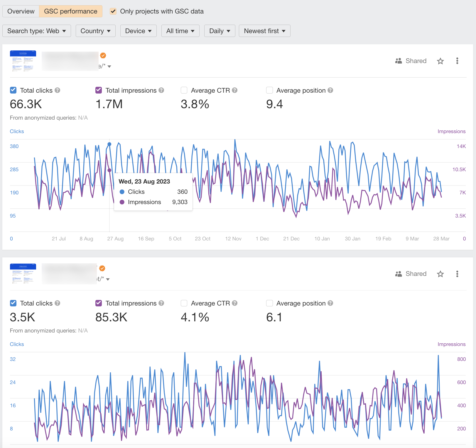
Task: Star the first project as favorite
Action: pos(440,61)
